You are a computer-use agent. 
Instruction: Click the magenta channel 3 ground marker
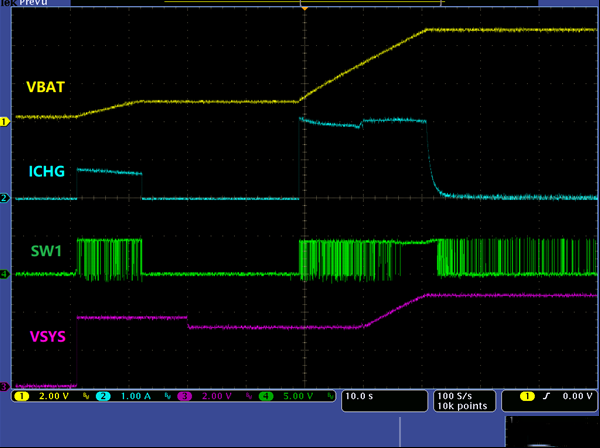tap(5, 386)
